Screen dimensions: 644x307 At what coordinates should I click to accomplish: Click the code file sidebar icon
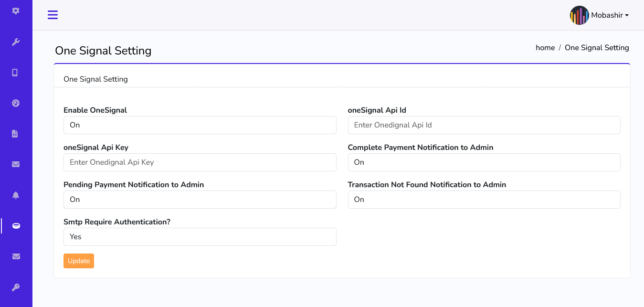[16, 134]
